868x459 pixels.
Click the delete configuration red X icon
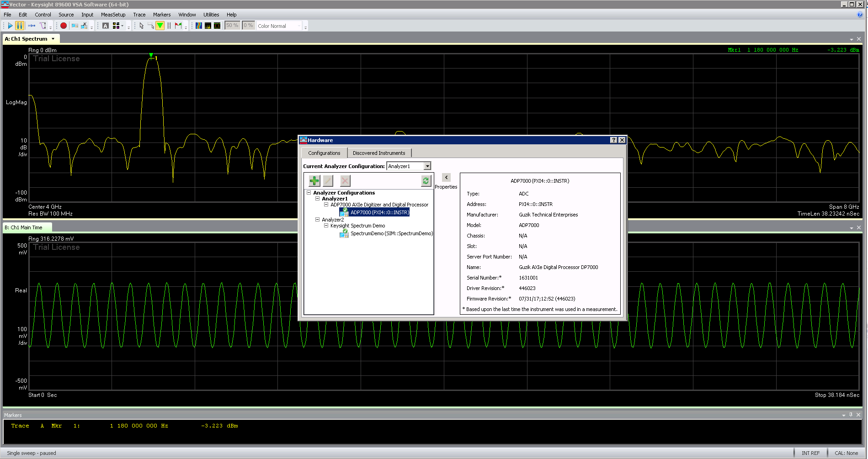point(345,181)
